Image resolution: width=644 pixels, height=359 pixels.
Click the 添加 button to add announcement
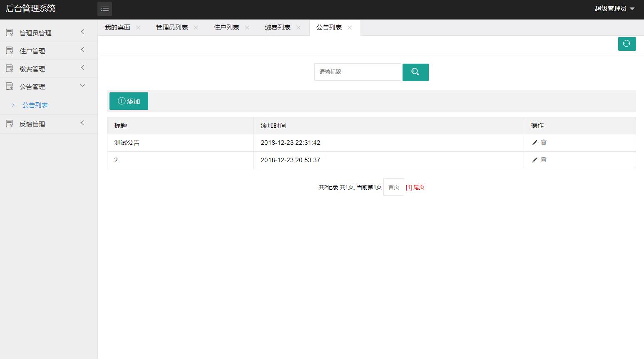129,101
